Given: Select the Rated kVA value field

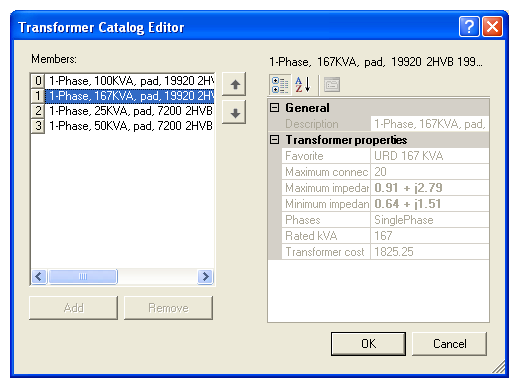Looking at the screenshot, I should pyautogui.click(x=430, y=236).
